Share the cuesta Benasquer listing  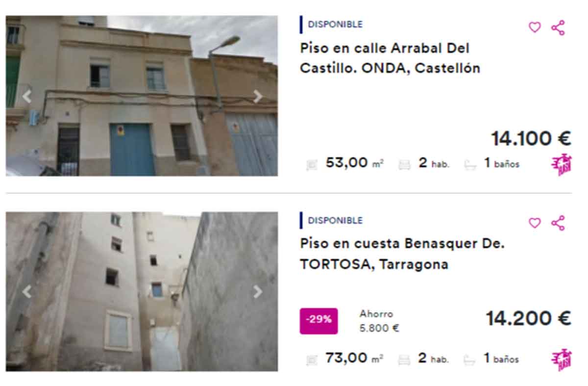pos(558,223)
